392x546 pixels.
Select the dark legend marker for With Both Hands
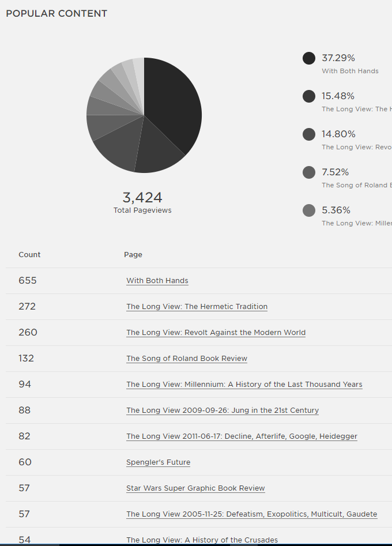click(x=309, y=58)
